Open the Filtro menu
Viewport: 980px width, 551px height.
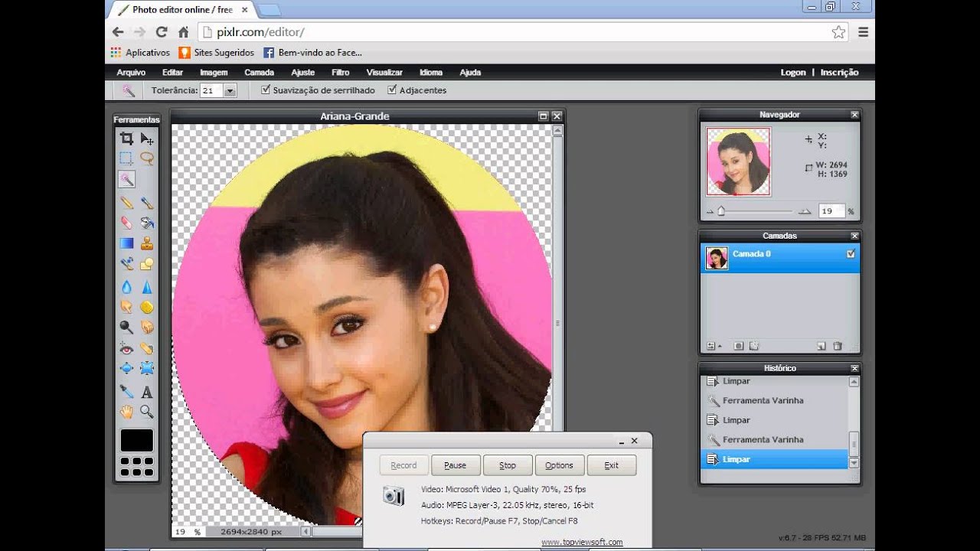click(x=341, y=72)
